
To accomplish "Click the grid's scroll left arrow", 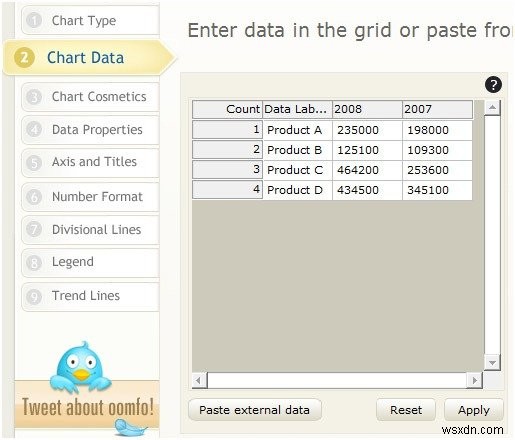I will (199, 380).
